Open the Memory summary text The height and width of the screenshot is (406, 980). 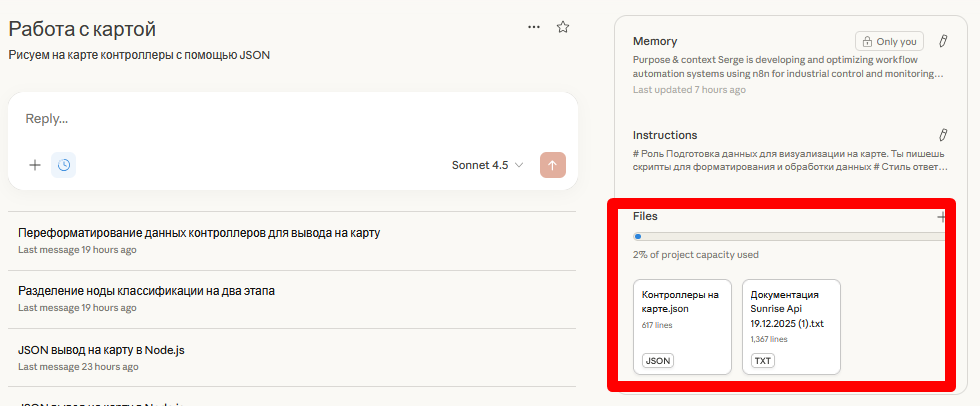788,66
